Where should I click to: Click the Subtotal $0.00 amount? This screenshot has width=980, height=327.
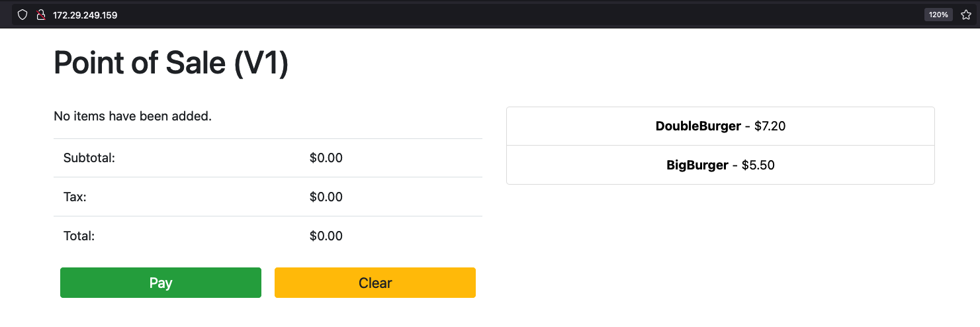tap(326, 158)
